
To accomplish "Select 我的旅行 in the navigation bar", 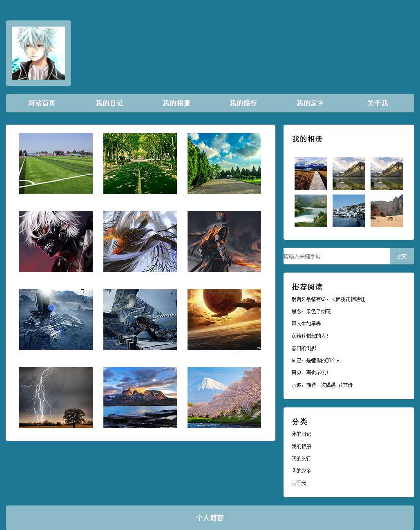I will point(243,103).
